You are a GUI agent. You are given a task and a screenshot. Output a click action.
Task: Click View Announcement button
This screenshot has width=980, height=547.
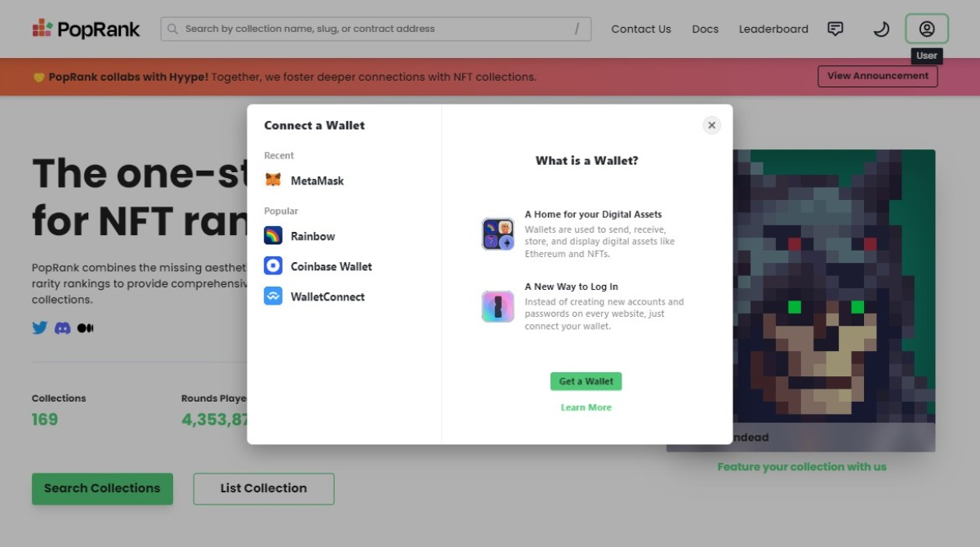pos(877,76)
